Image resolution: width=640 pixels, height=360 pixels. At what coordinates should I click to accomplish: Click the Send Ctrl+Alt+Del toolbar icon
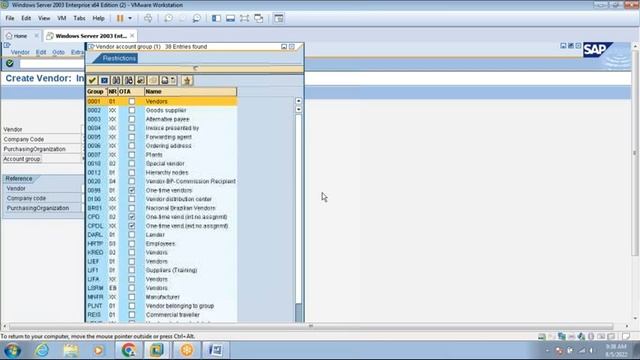pyautogui.click(x=148, y=18)
